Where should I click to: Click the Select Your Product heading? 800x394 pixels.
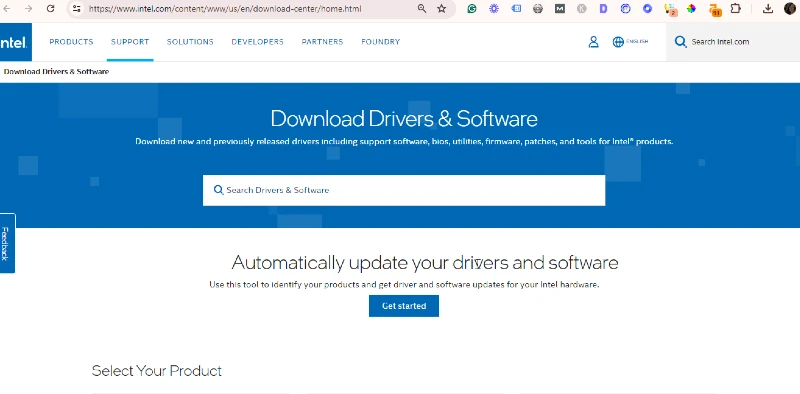pyautogui.click(x=157, y=371)
